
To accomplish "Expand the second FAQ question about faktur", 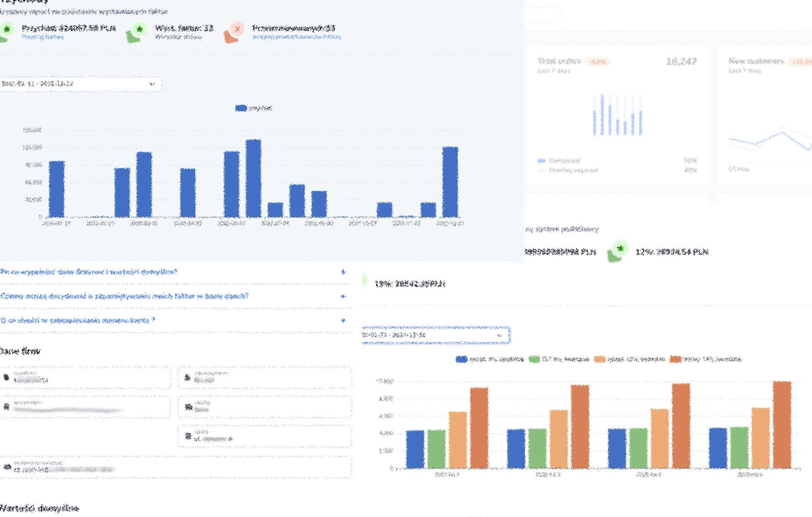I will tap(343, 296).
